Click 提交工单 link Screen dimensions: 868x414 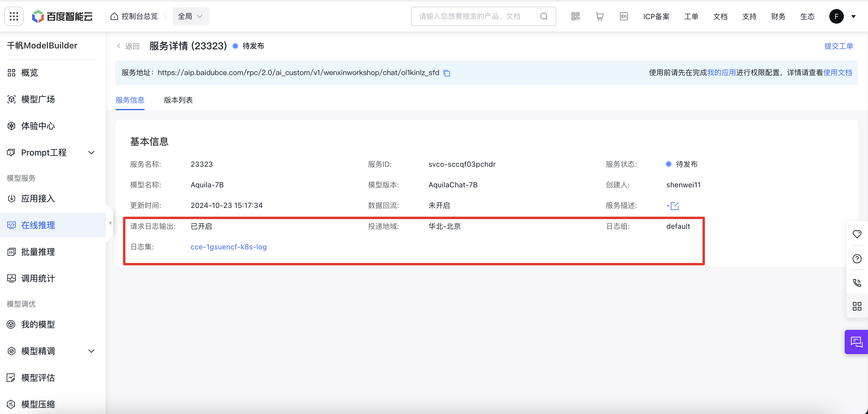pos(838,46)
